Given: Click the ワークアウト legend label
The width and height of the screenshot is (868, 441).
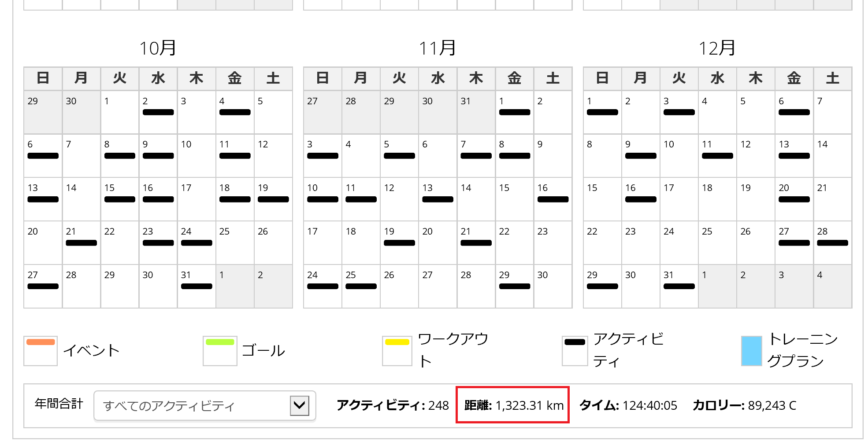Looking at the screenshot, I should coord(453,350).
